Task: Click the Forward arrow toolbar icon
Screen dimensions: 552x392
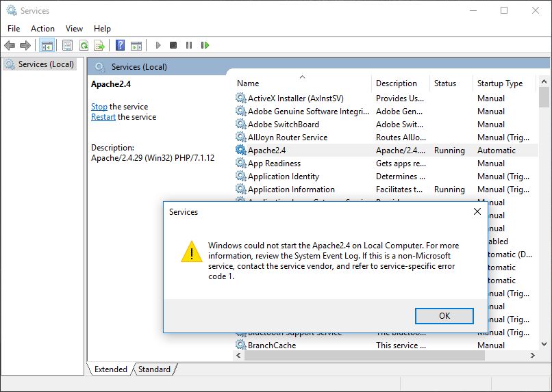Action: coord(25,45)
